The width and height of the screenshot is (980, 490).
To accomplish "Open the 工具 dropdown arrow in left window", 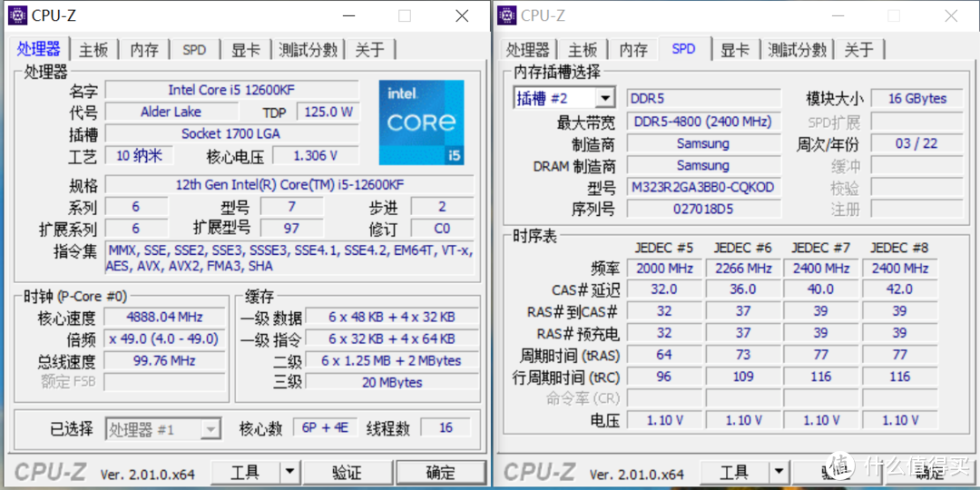I will click(x=289, y=472).
